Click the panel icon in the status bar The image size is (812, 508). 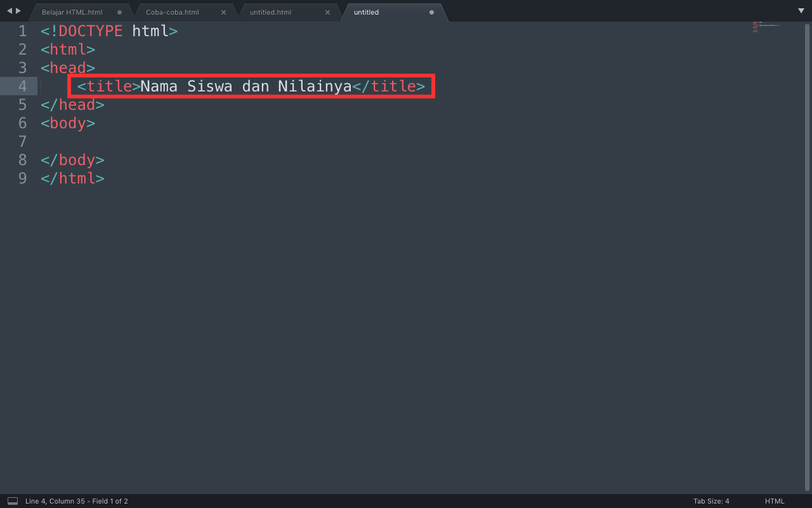click(12, 501)
